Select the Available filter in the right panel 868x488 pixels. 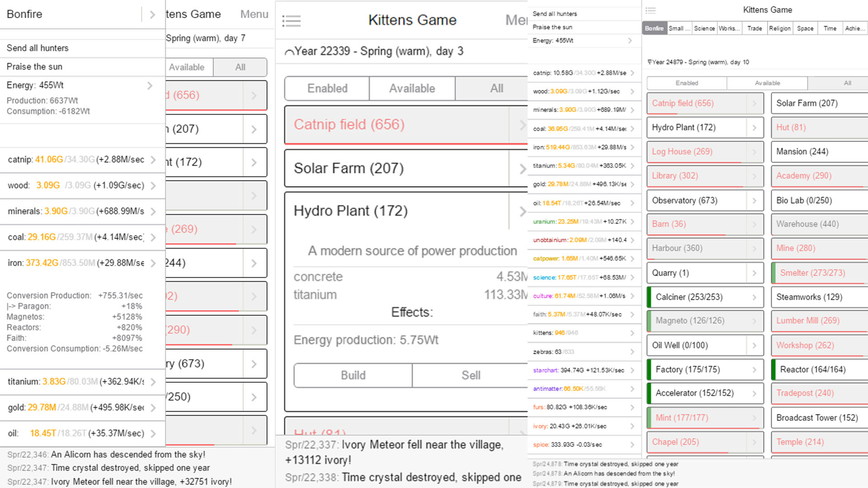pos(767,83)
